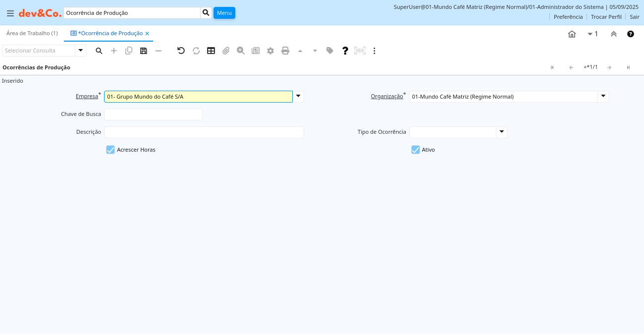
Task: Close the Ocorrência de Produção tab
Action: 147,33
